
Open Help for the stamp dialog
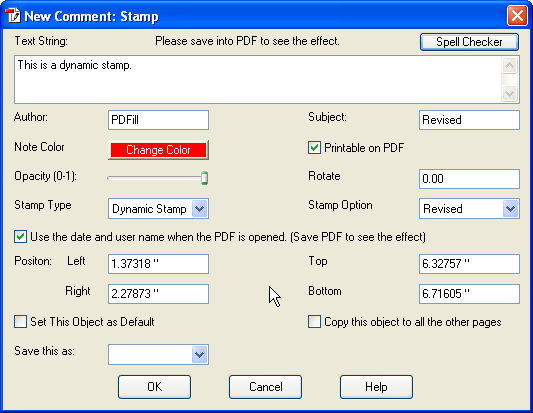[376, 387]
